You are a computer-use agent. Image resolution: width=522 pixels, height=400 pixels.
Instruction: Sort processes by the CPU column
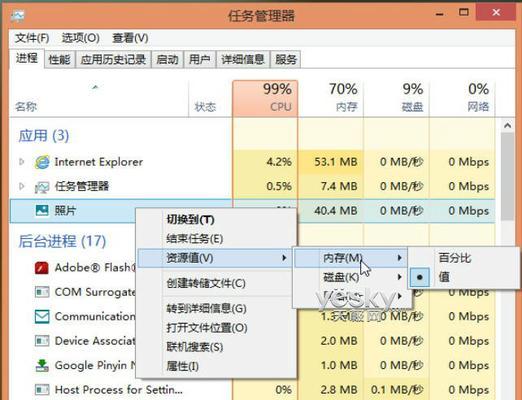click(265, 98)
